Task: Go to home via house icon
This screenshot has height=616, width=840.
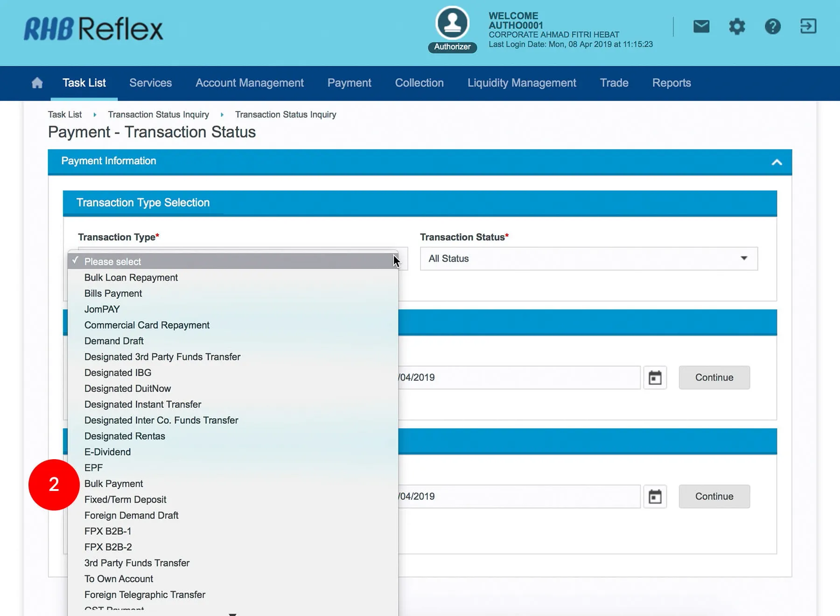Action: click(37, 83)
